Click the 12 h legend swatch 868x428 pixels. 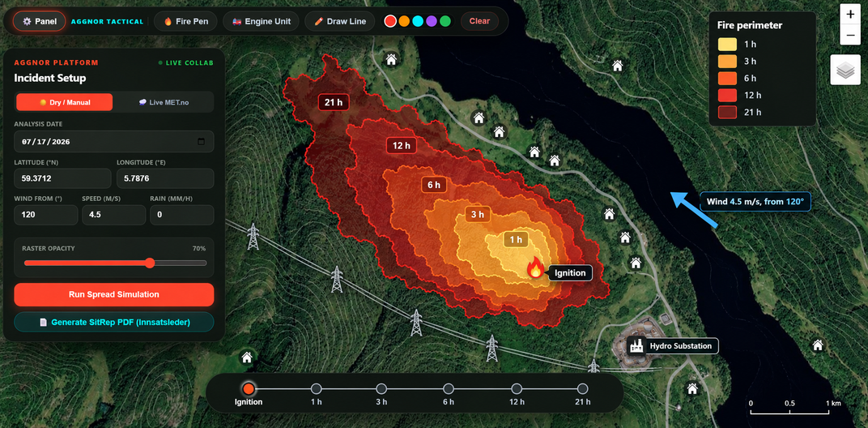click(727, 96)
